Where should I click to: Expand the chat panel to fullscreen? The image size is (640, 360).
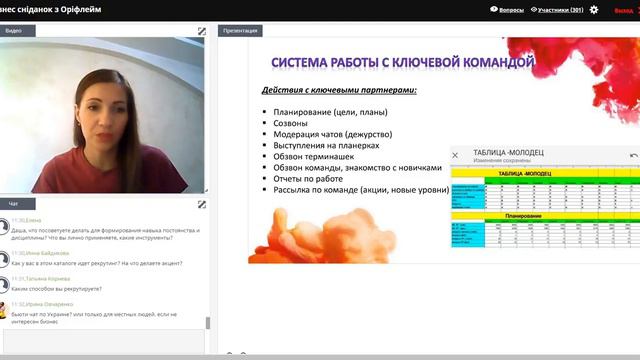coord(202,204)
